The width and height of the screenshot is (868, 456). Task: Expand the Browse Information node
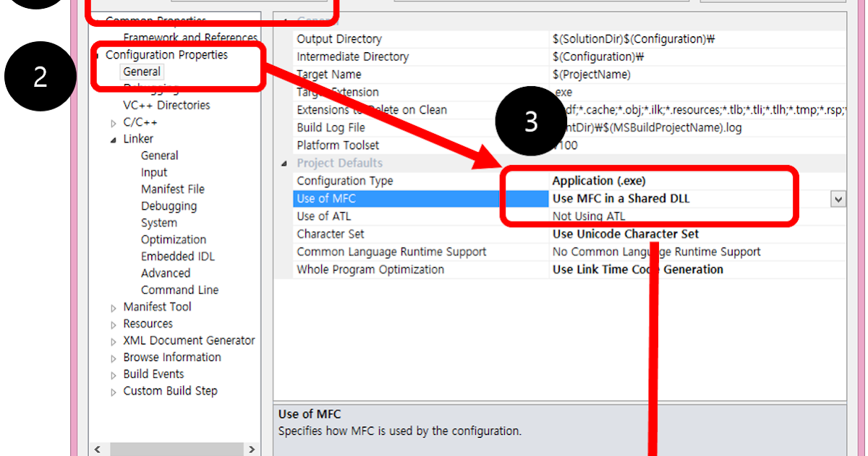coord(114,358)
